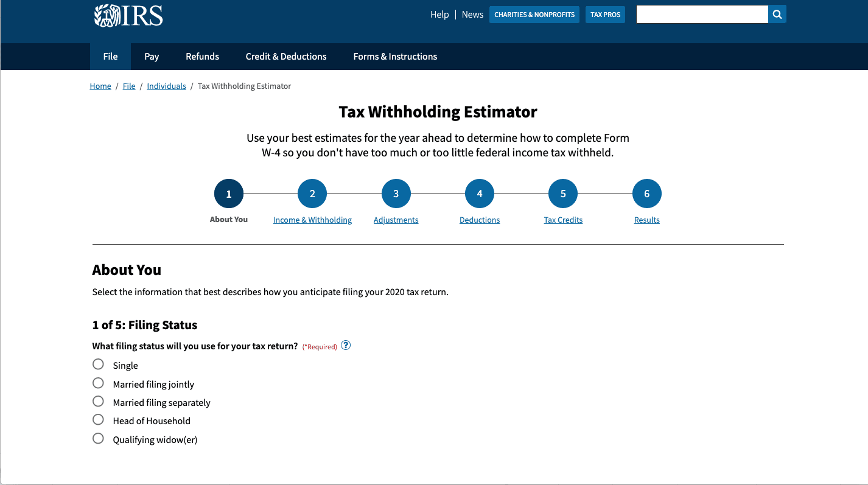
Task: Open the Individuals breadcrumb link
Action: click(x=166, y=86)
